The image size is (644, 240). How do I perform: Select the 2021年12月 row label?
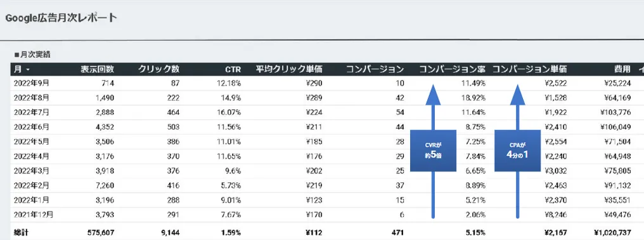(33, 214)
